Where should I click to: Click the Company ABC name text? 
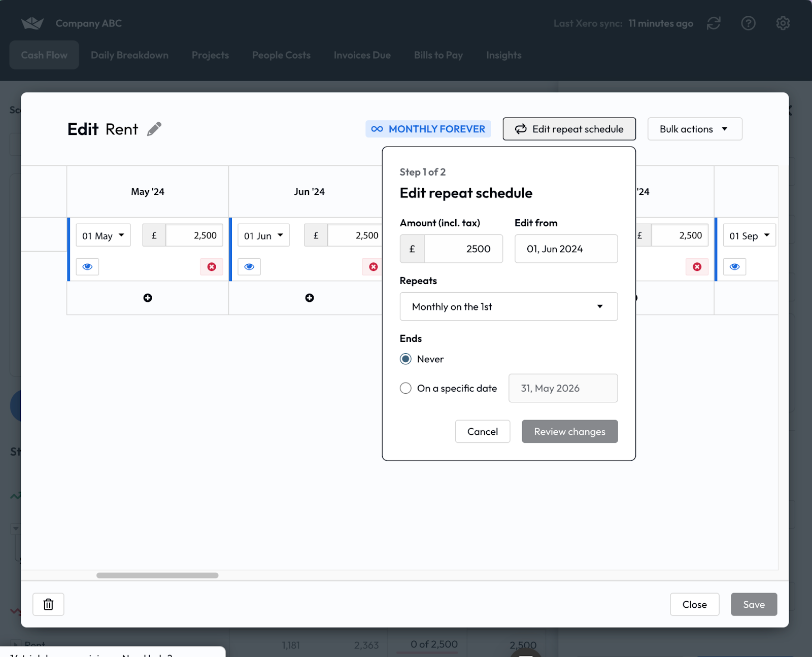[89, 23]
